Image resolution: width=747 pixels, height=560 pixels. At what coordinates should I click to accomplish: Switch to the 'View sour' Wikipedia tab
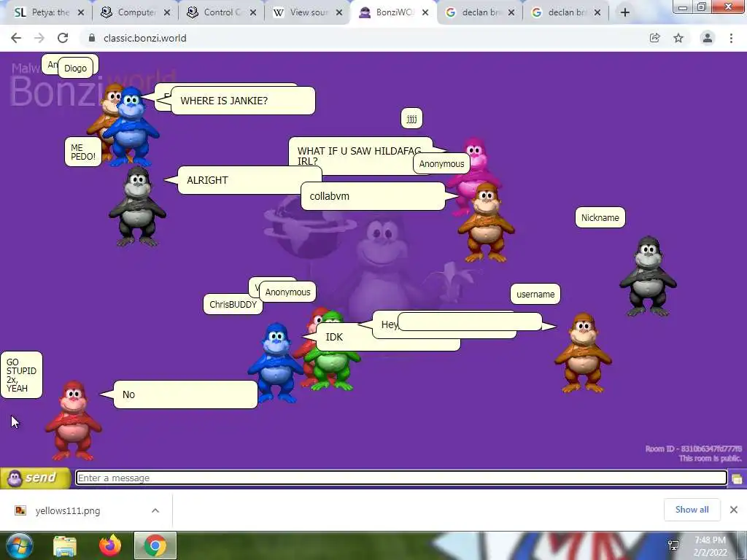click(x=300, y=12)
